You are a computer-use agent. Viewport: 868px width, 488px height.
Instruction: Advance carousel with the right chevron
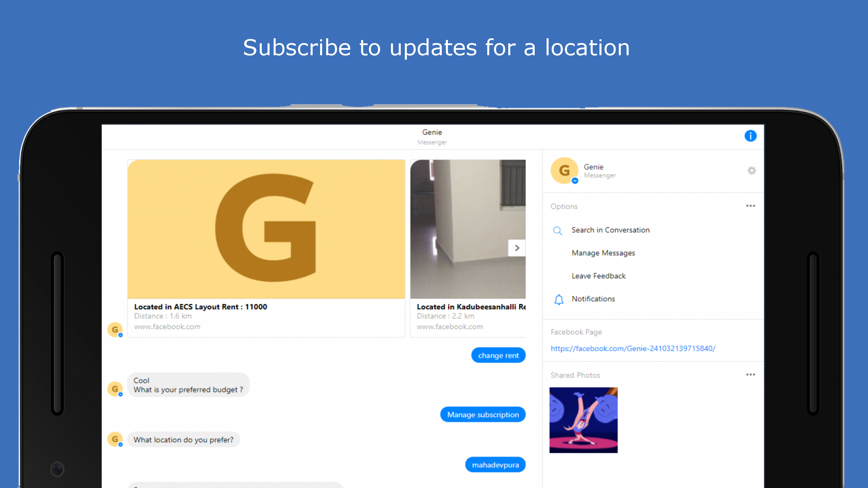517,248
